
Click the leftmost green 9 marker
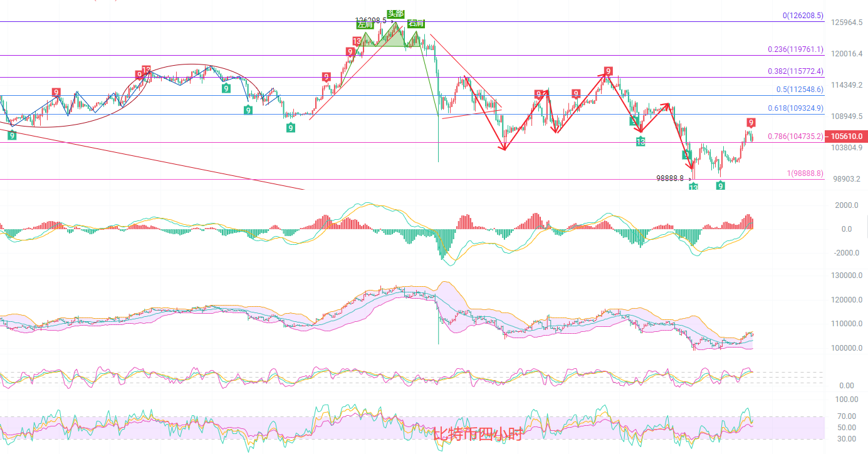tap(11, 135)
